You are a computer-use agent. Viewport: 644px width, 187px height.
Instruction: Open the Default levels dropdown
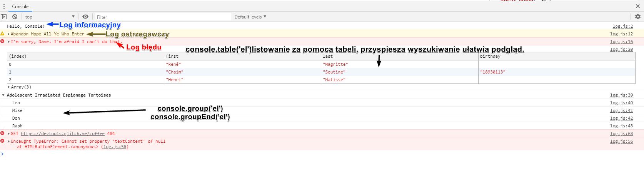(250, 17)
